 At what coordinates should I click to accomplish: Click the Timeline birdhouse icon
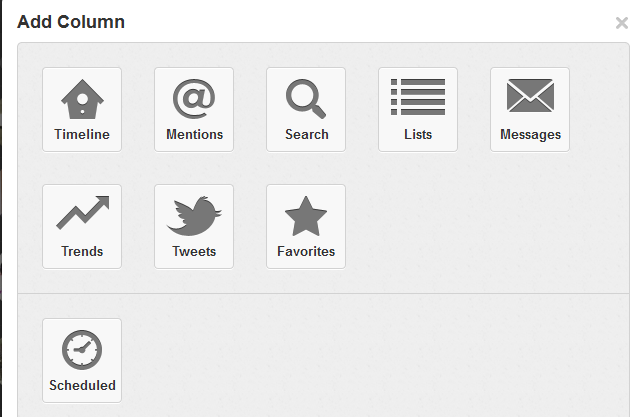tap(82, 98)
